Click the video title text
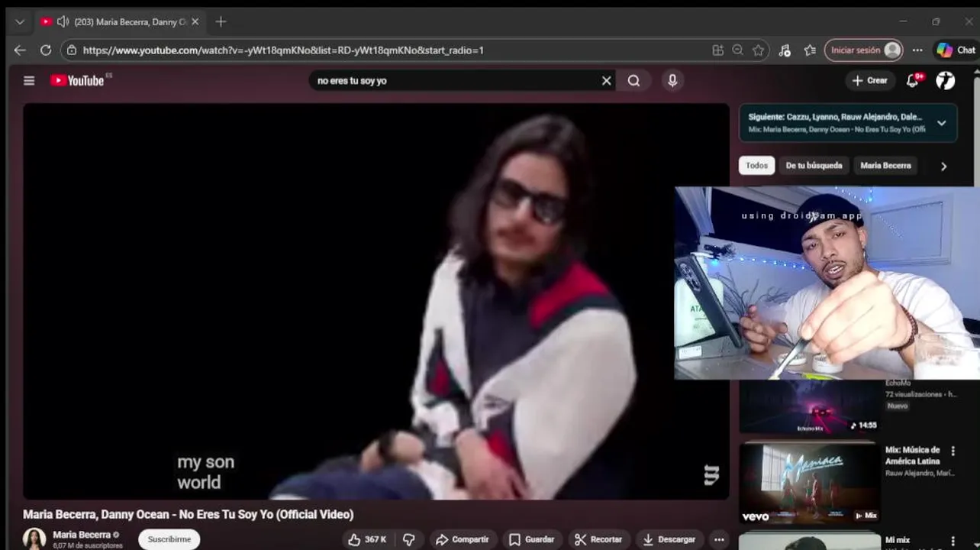Screen dimensions: 980x550 (188, 514)
